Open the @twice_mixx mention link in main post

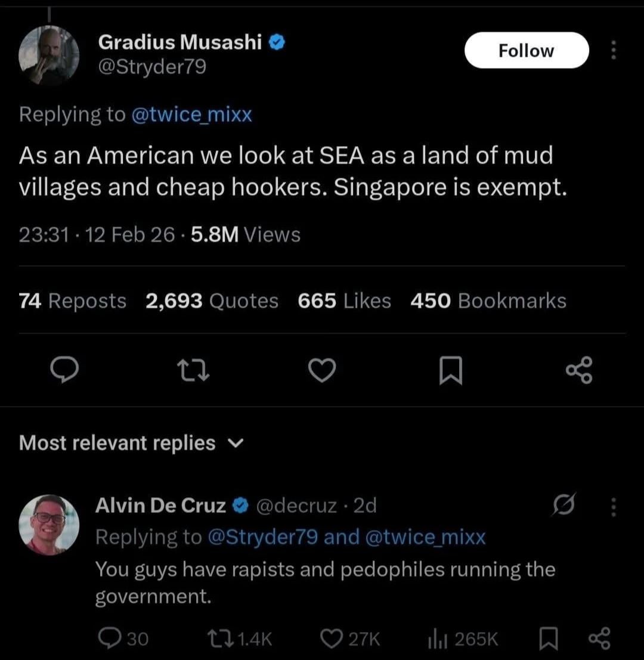click(192, 114)
